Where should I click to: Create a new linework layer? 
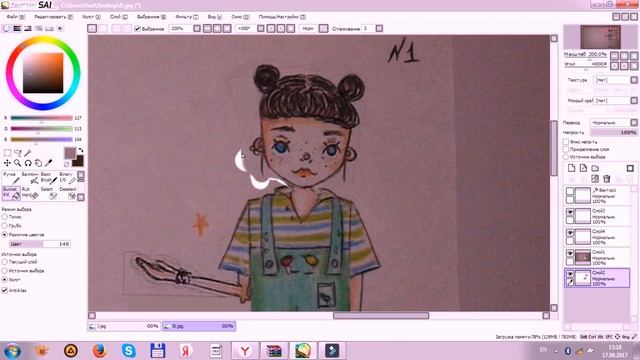(583, 168)
